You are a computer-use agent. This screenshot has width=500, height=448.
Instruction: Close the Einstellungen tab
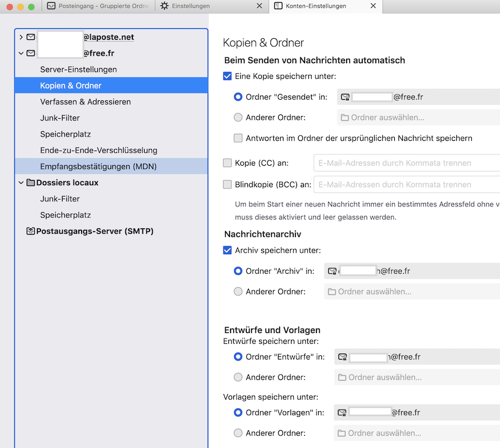[x=259, y=6]
